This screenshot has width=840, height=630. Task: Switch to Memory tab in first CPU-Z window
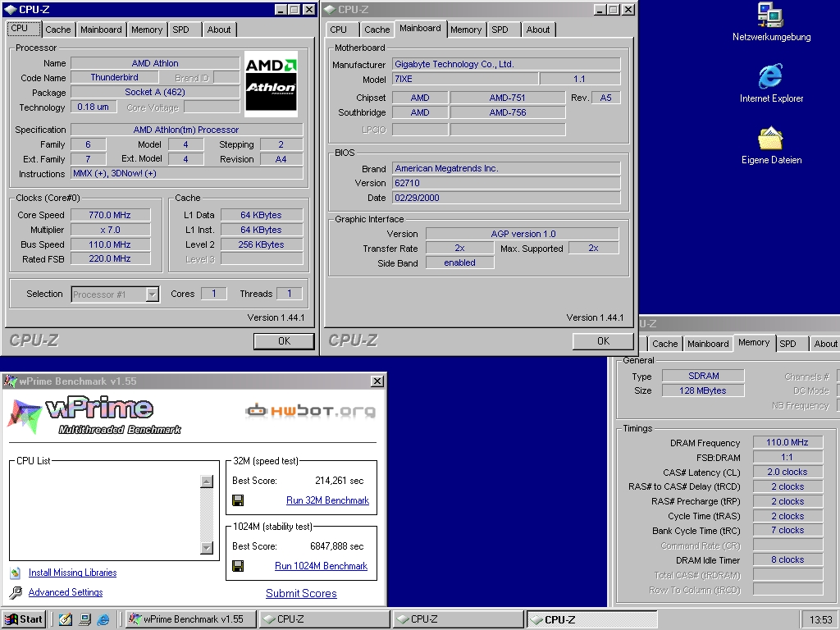point(147,30)
